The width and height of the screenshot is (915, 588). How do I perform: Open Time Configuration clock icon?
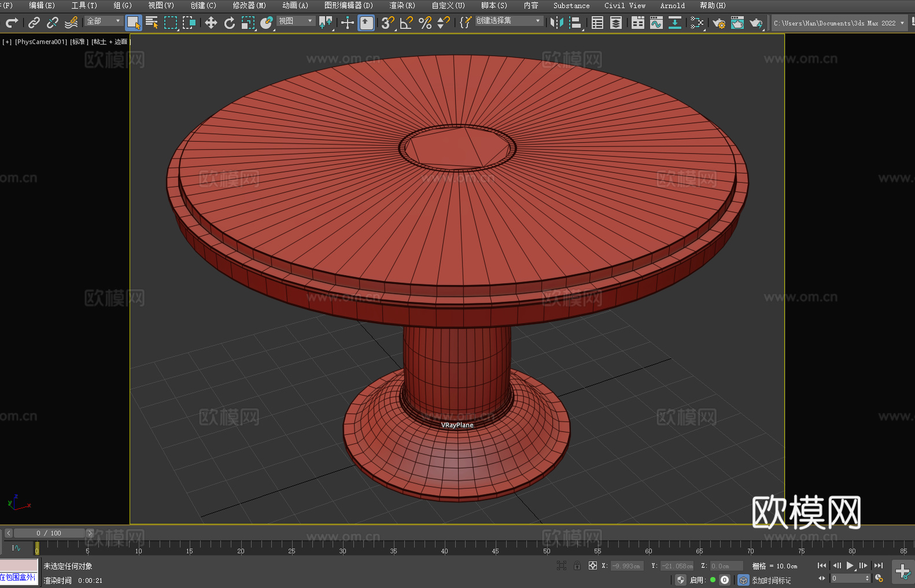[879, 578]
